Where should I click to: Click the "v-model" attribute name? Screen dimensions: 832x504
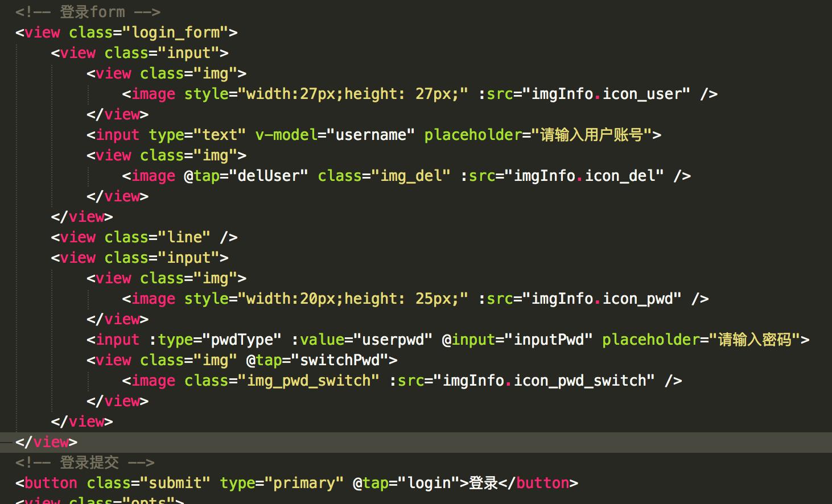click(286, 135)
